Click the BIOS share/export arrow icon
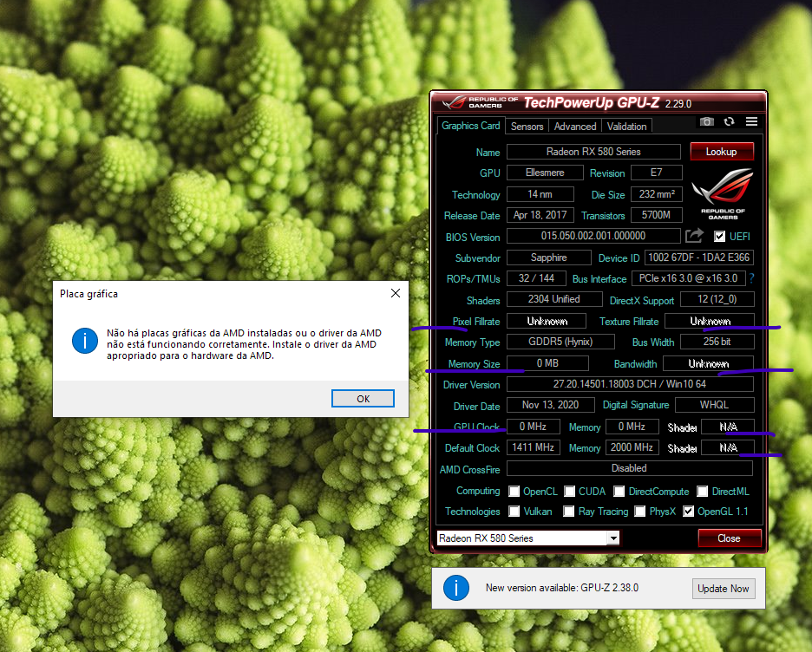This screenshot has height=652, width=812. coord(694,236)
